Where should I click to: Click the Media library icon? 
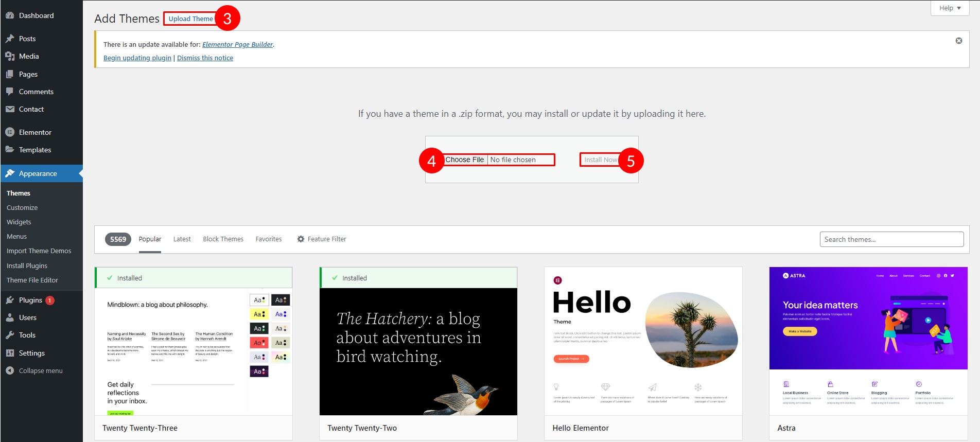10,56
